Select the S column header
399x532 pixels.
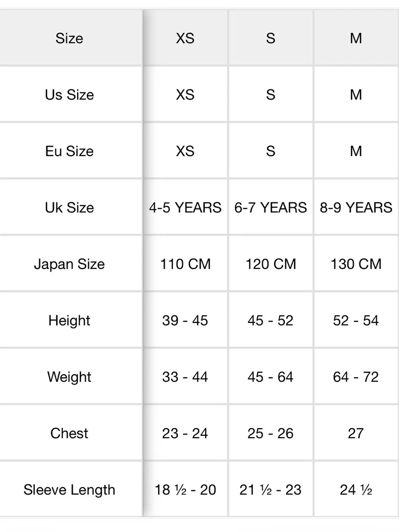271,38
